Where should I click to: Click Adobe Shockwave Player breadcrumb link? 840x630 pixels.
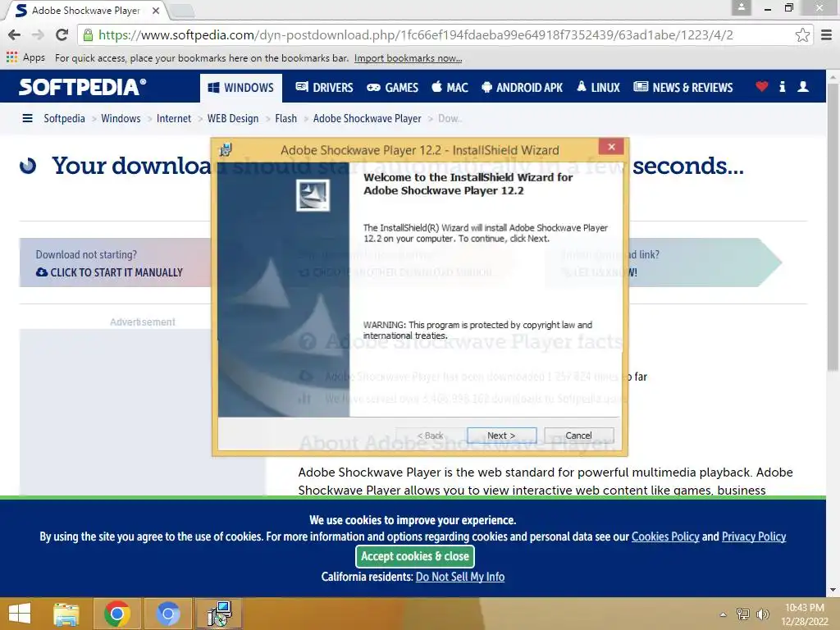click(x=367, y=118)
